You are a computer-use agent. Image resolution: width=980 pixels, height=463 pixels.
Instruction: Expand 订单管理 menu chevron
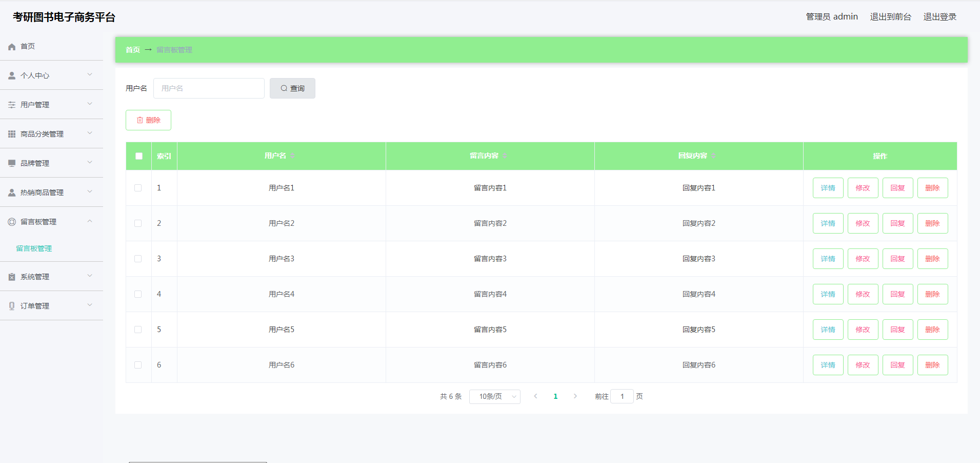pyautogui.click(x=90, y=305)
